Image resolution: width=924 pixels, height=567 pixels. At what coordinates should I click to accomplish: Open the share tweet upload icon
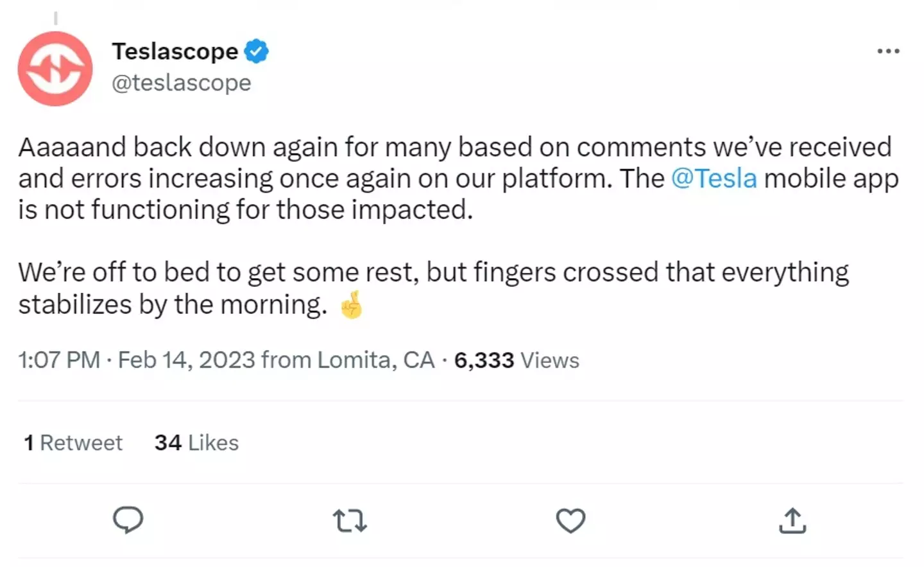tap(792, 520)
